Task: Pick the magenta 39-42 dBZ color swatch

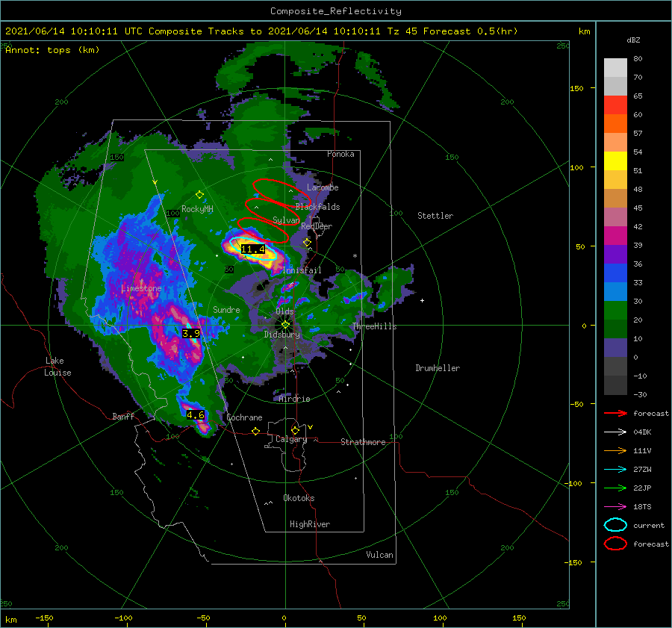Action: tap(615, 236)
